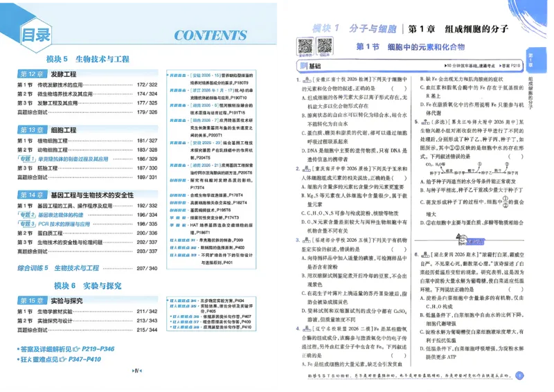Image resolution: width=554 pixels, height=392 pixels.
Task: Click question number 5 on the right page
Action: [417, 123]
